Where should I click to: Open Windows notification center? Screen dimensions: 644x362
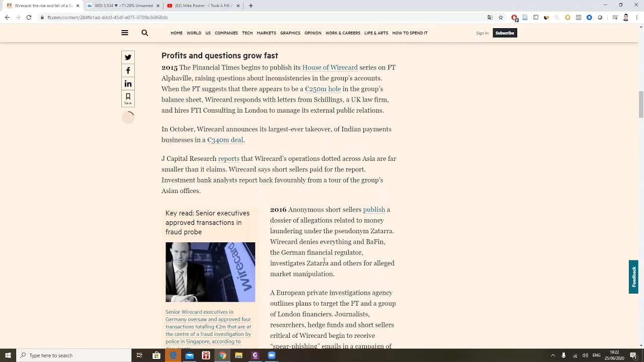(x=633, y=355)
